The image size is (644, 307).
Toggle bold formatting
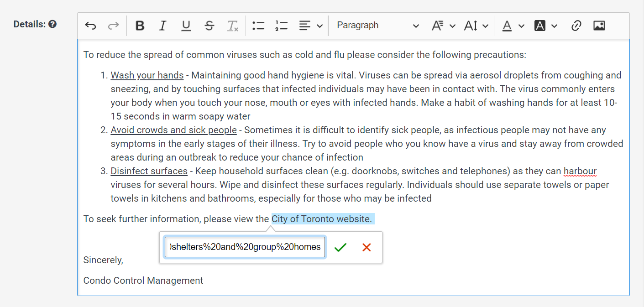140,26
